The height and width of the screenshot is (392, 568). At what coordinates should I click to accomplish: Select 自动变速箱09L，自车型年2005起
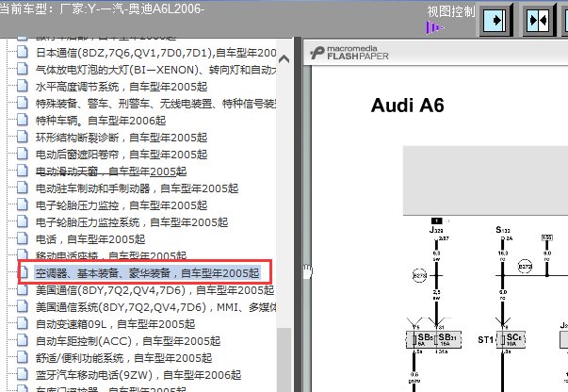115,324
